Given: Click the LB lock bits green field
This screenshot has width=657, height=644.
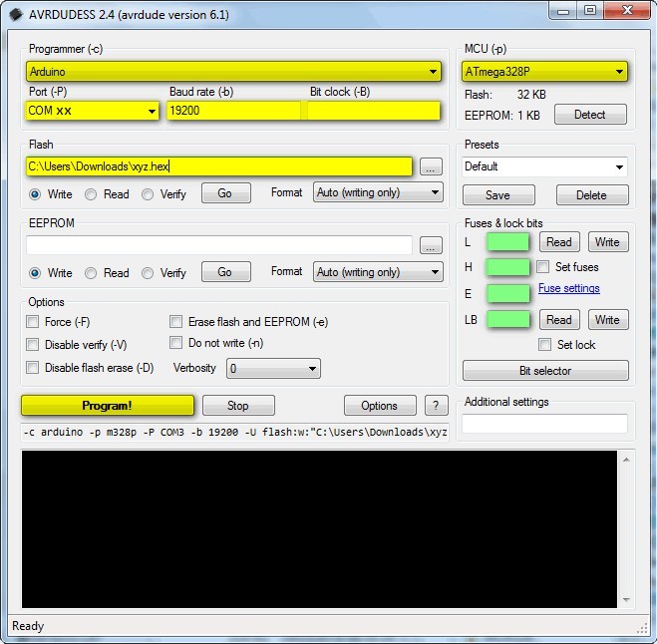Looking at the screenshot, I should [507, 319].
